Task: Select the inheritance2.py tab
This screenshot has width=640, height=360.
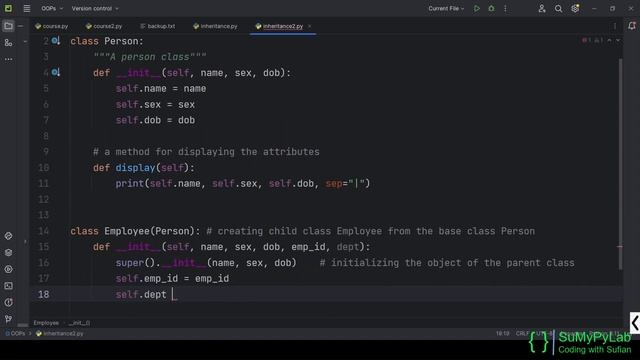Action: tap(283, 26)
